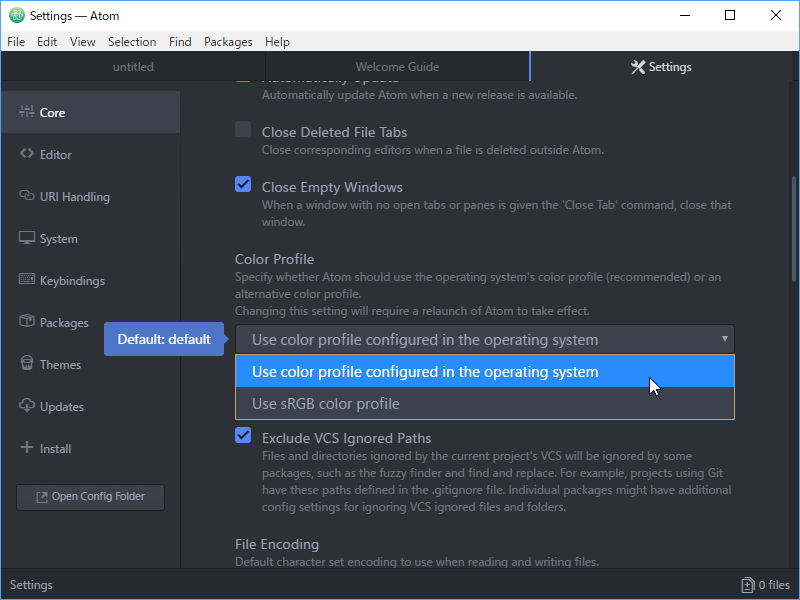800x600 pixels.
Task: Click the Open Config Folder button
Action: 91,497
